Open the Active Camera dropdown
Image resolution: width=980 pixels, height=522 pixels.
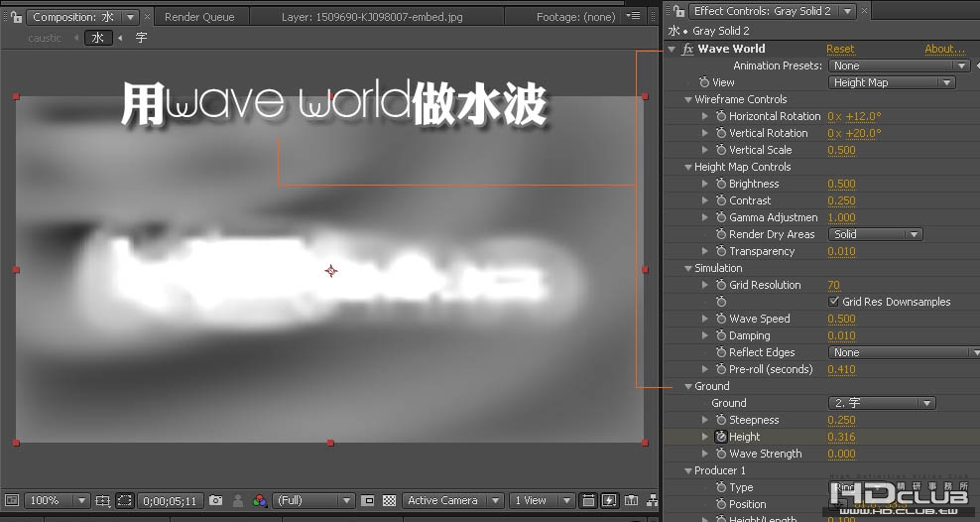coord(452,500)
